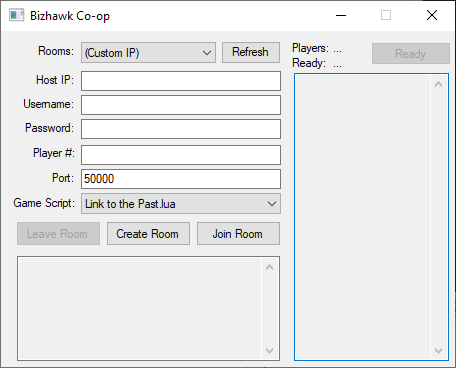The image size is (456, 368).
Task: Click into the Username text box
Action: 181,105
